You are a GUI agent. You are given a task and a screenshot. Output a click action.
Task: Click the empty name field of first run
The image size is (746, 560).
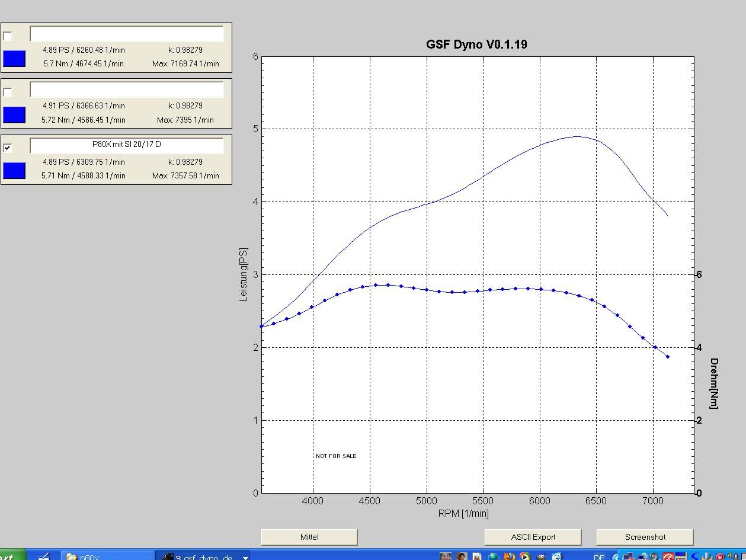point(126,34)
